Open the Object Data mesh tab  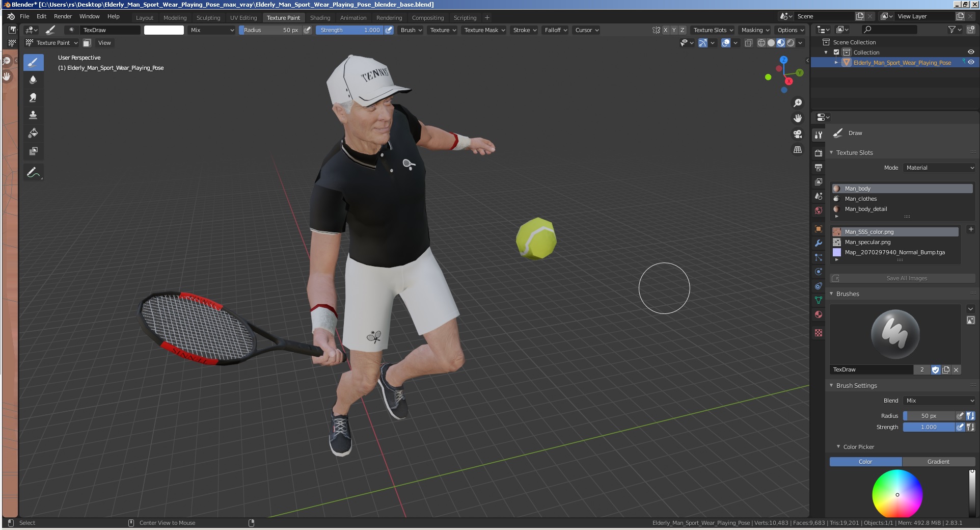tap(819, 300)
